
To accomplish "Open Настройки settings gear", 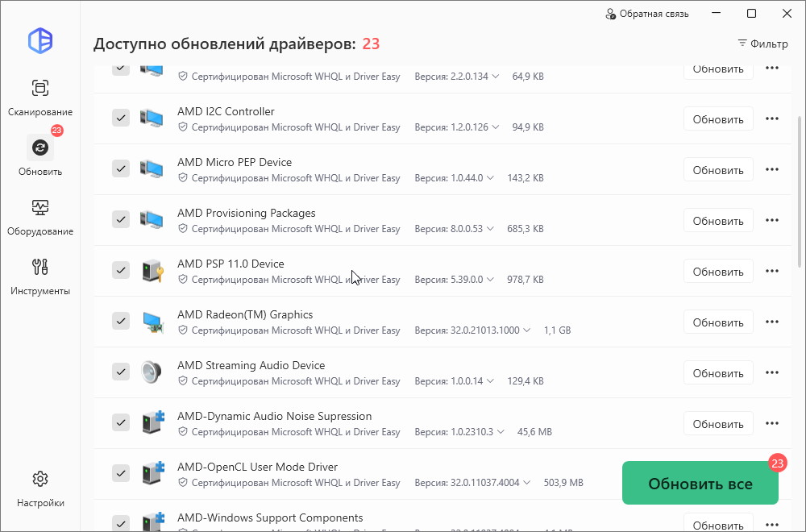I will (40, 488).
